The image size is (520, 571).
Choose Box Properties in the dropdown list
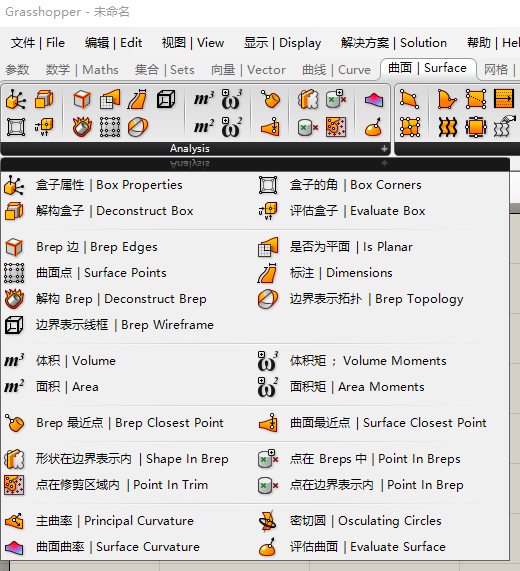click(109, 185)
